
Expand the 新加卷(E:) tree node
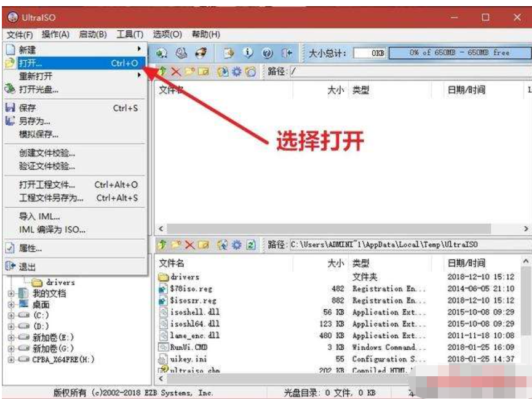11,338
